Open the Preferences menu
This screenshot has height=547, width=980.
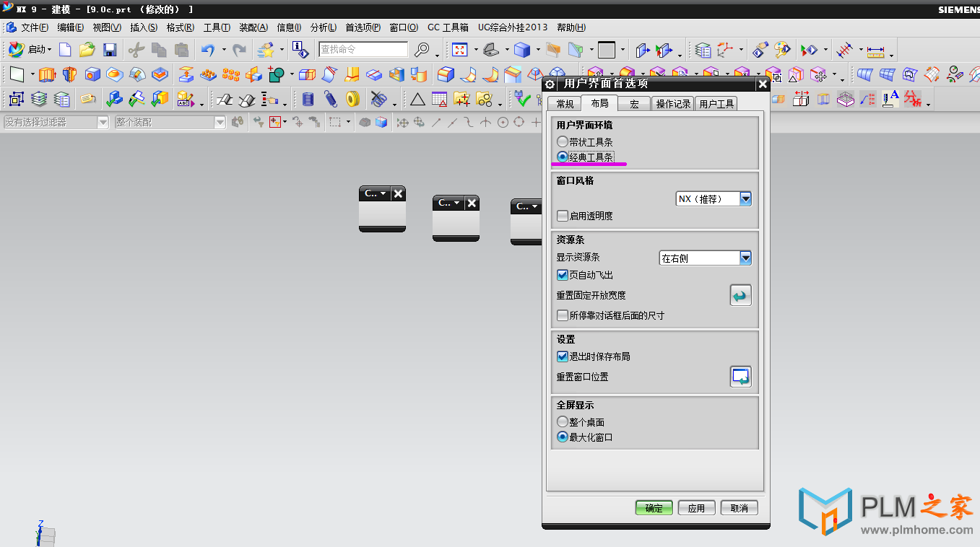[x=363, y=27]
